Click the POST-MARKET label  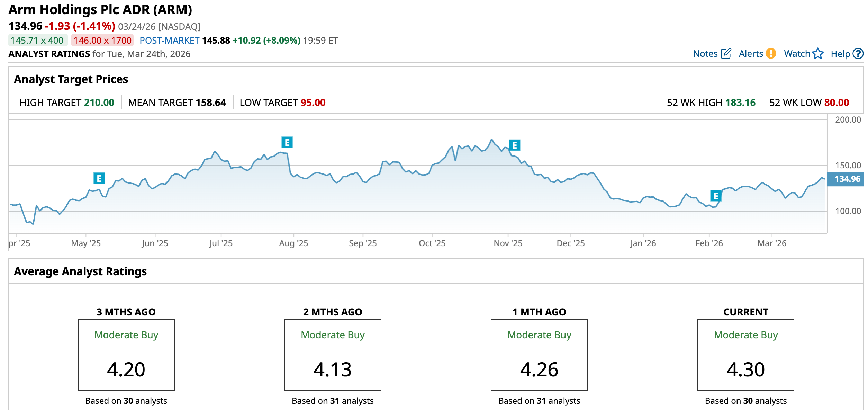pos(169,41)
